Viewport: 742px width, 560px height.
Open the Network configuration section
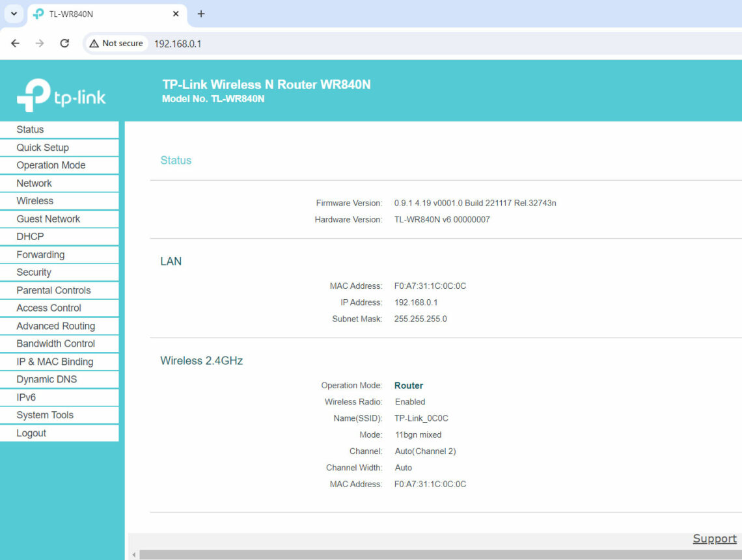tap(34, 183)
